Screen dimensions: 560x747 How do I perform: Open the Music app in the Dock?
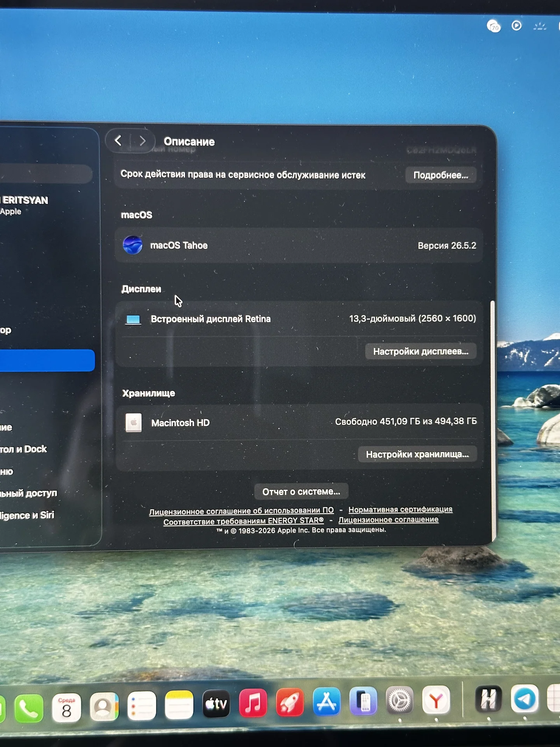pos(253,703)
